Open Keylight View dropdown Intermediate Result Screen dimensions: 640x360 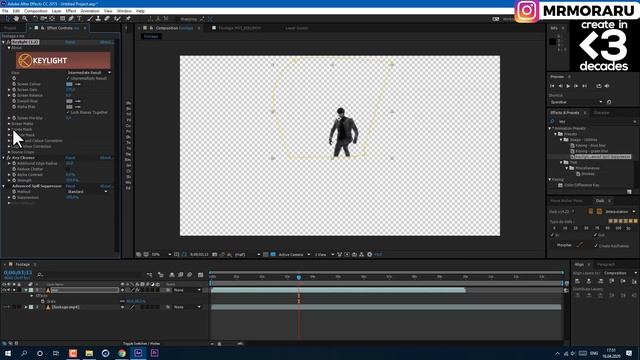pyautogui.click(x=89, y=73)
